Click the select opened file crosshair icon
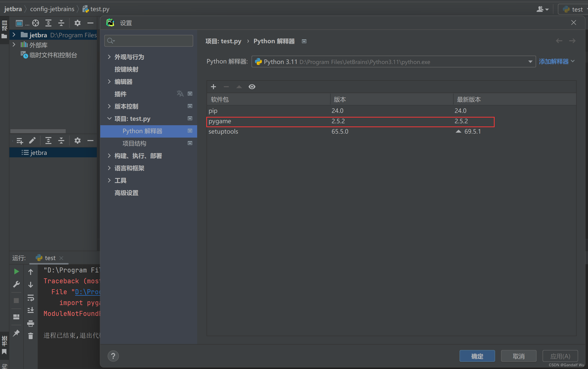The width and height of the screenshot is (588, 369). pos(36,23)
